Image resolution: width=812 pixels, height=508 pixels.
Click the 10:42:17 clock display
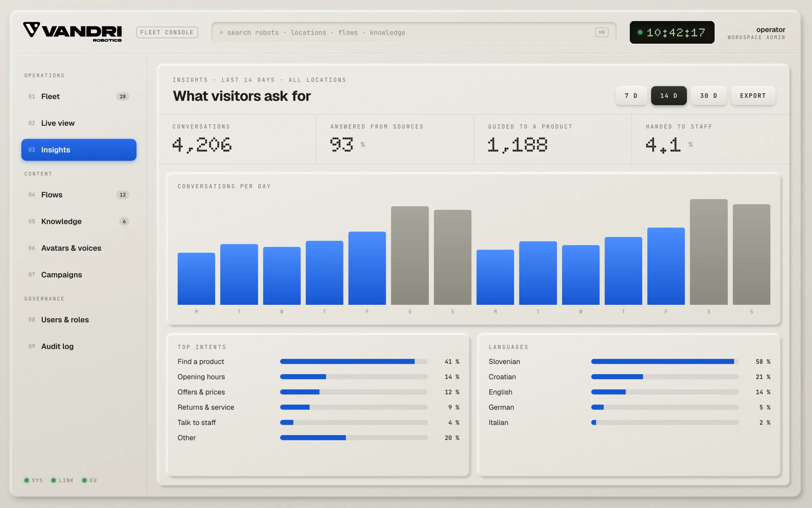click(x=672, y=33)
